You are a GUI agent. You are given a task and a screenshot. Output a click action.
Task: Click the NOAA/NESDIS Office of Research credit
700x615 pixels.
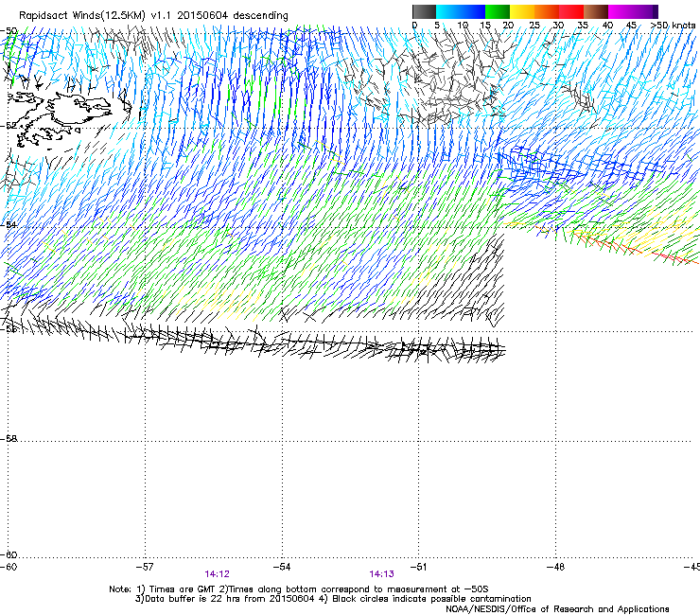tap(557, 609)
